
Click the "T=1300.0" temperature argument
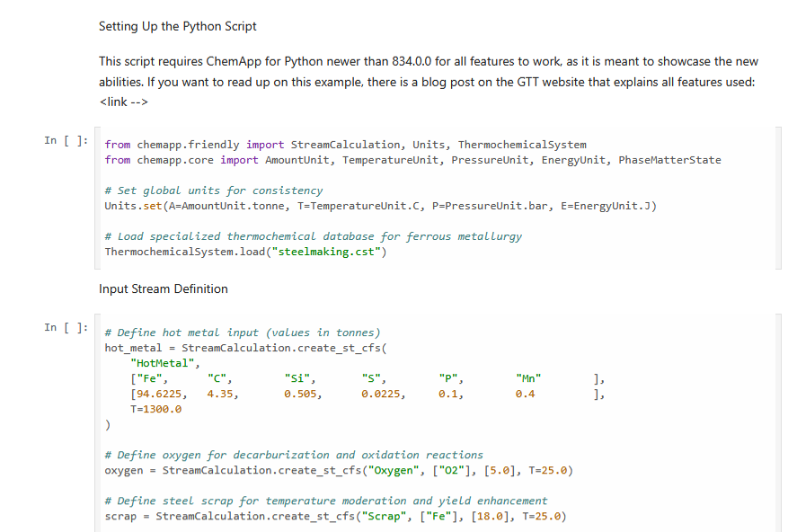pyautogui.click(x=156, y=409)
